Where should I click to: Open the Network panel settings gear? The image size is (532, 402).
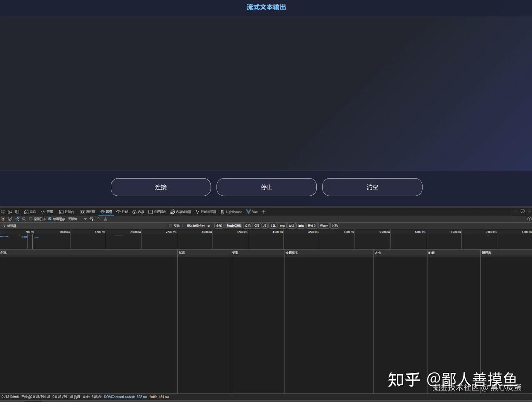click(x=529, y=219)
